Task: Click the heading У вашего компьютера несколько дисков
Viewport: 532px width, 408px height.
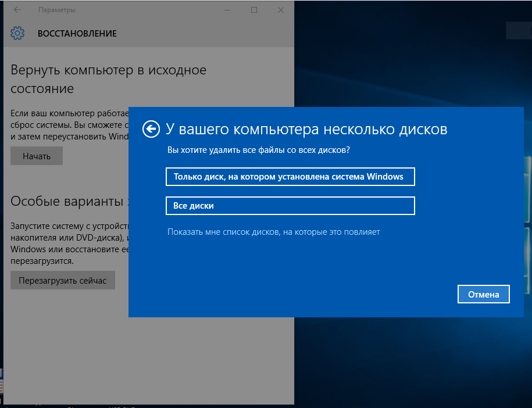Action: (x=306, y=129)
